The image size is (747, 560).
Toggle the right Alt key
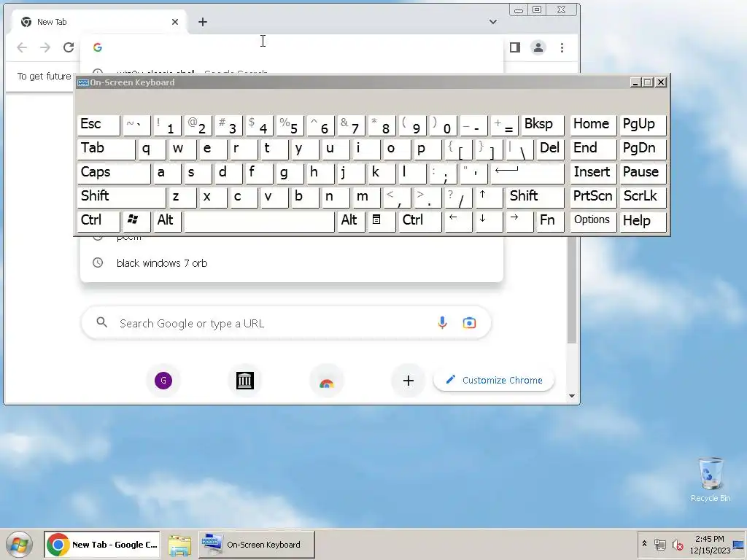pyautogui.click(x=351, y=221)
